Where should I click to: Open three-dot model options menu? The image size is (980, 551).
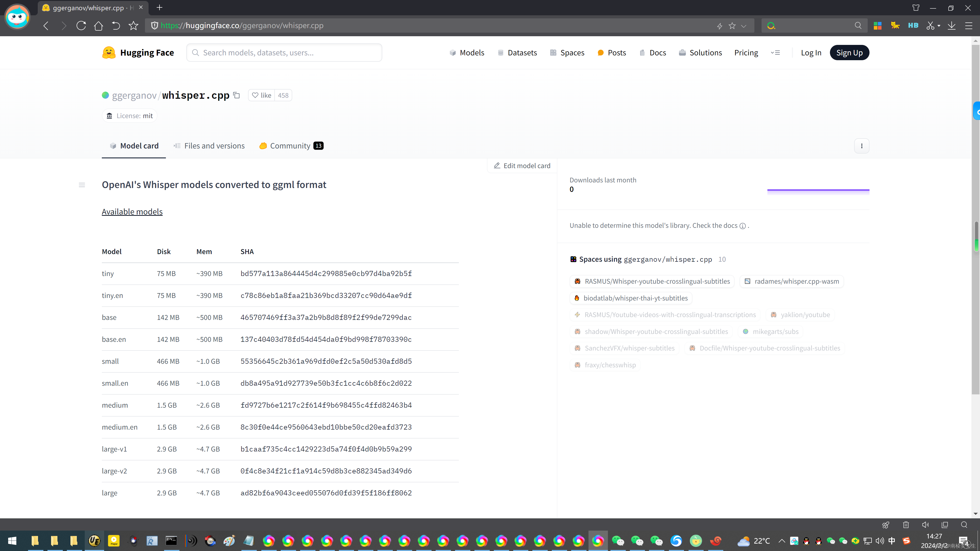tap(862, 146)
